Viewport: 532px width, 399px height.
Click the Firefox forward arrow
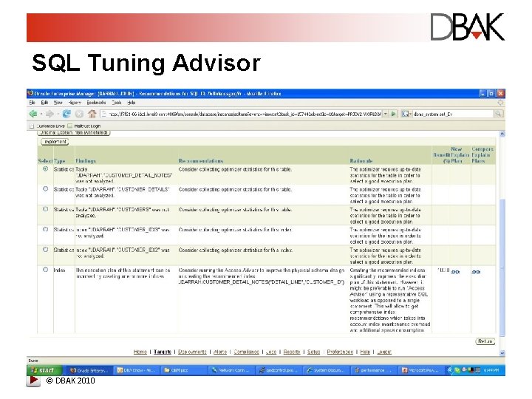(x=50, y=114)
